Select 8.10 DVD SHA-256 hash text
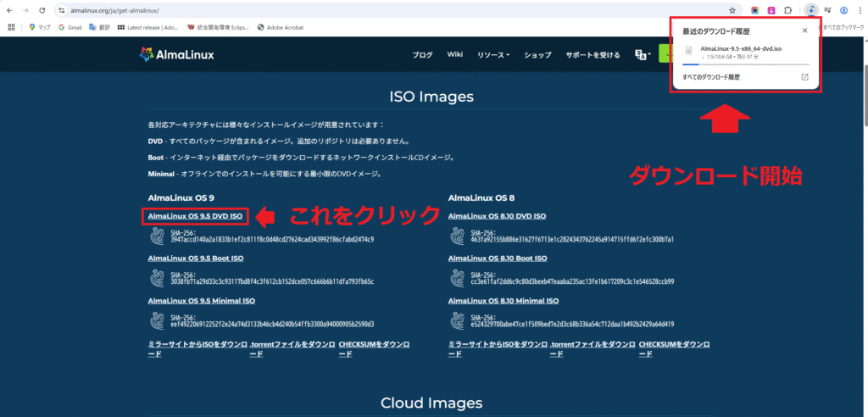 point(572,240)
